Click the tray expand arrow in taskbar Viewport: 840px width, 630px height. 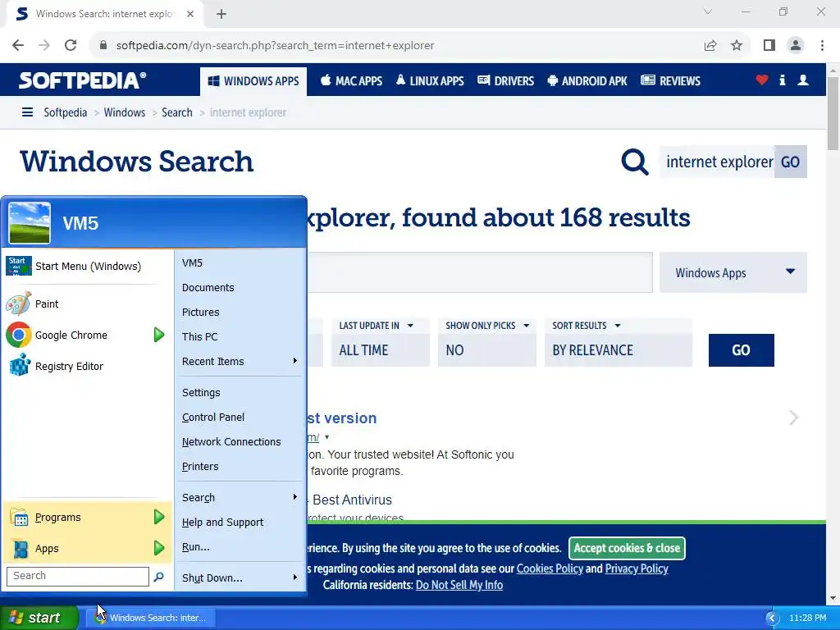click(x=772, y=618)
